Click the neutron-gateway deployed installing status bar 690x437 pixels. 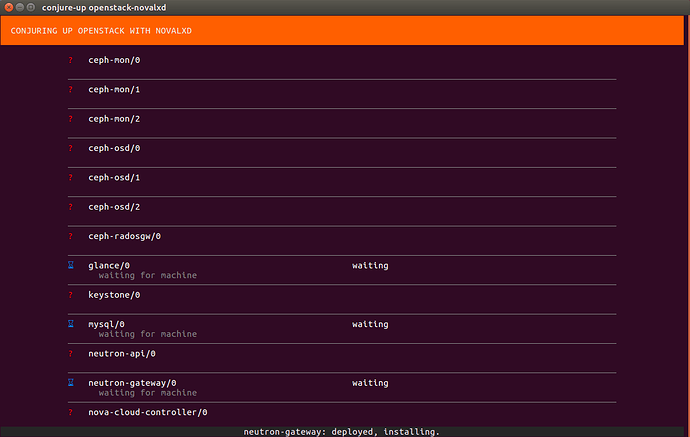341,432
